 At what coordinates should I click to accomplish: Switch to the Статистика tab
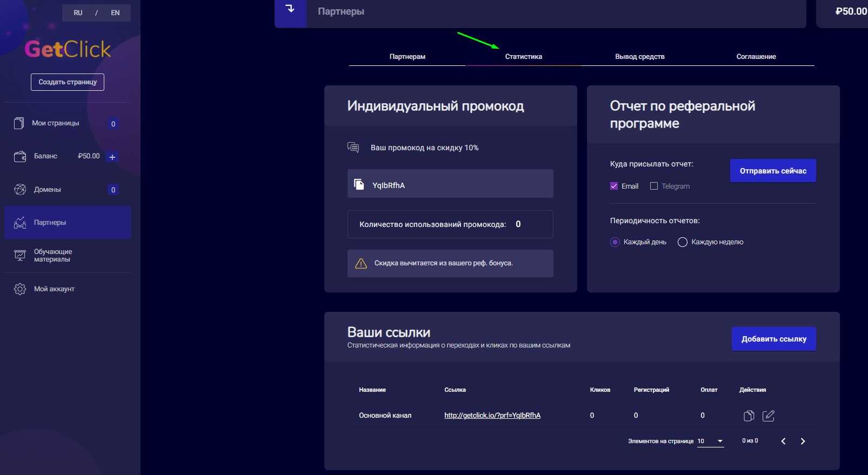(523, 57)
